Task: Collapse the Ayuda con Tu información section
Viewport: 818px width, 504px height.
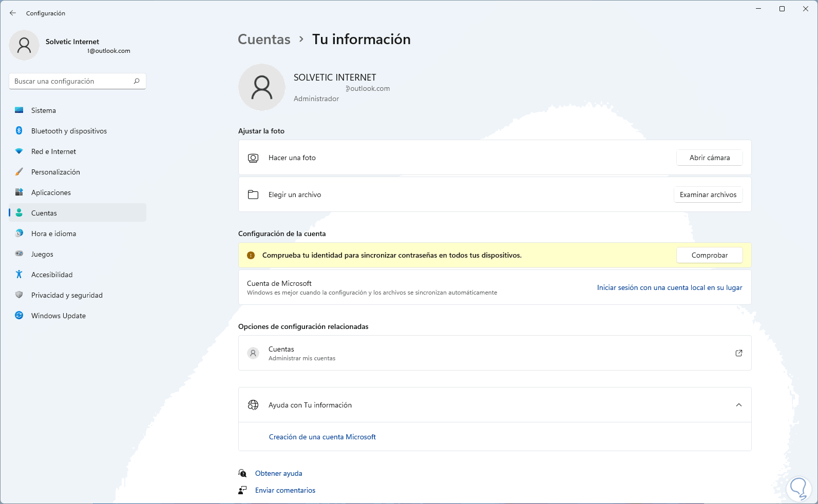Action: click(x=739, y=405)
